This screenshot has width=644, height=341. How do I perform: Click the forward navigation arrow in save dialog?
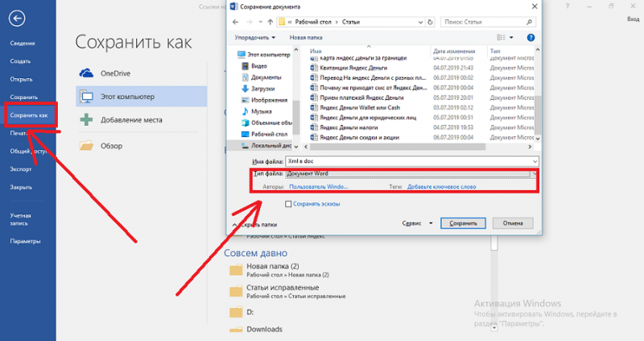[x=249, y=23]
